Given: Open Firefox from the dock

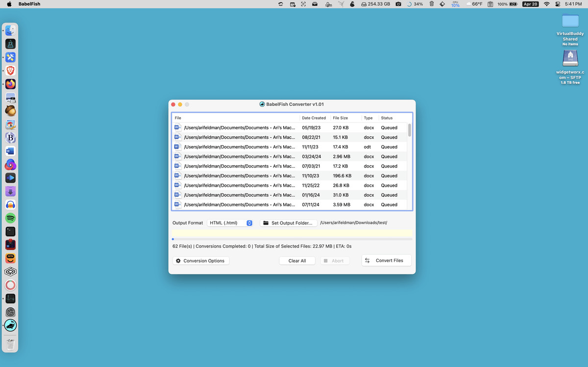Looking at the screenshot, I should coord(10,84).
